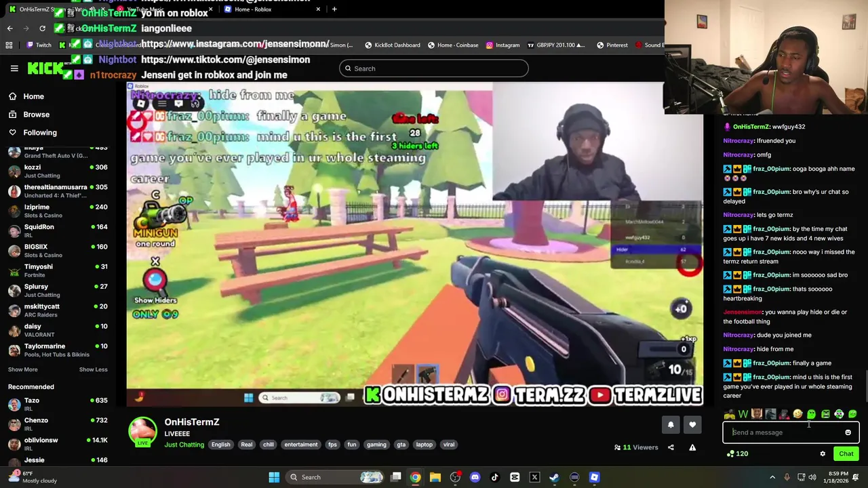Screen dimensions: 868x488
Task: Open the emoji picker in the message box
Action: tap(848, 432)
